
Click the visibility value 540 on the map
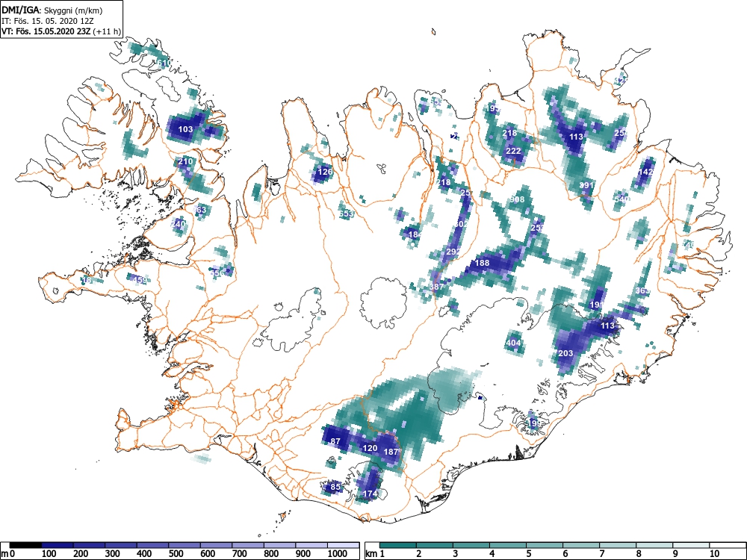coord(622,199)
